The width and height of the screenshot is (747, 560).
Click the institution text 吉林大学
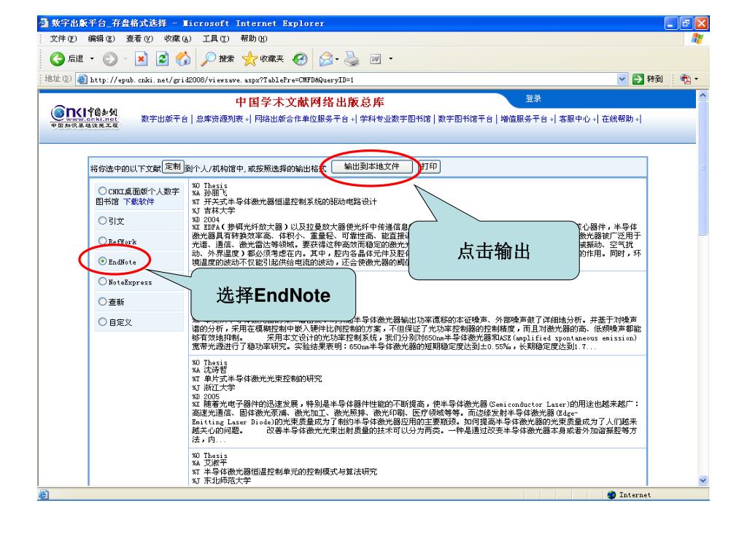tap(219, 210)
